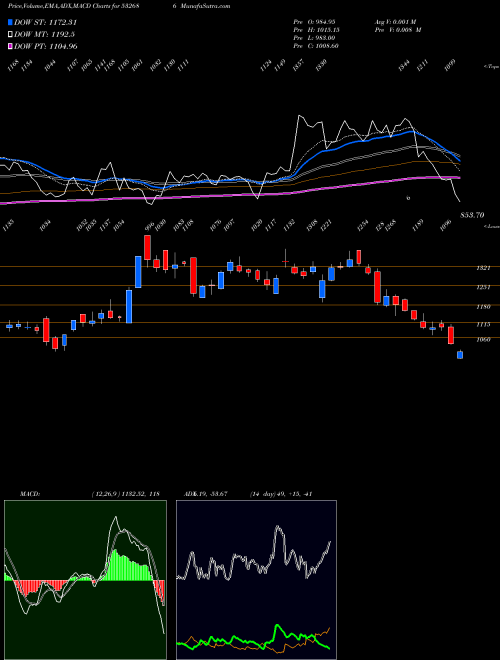
Task: Click the ManafaSutra.com site name
Action: coord(207,6)
